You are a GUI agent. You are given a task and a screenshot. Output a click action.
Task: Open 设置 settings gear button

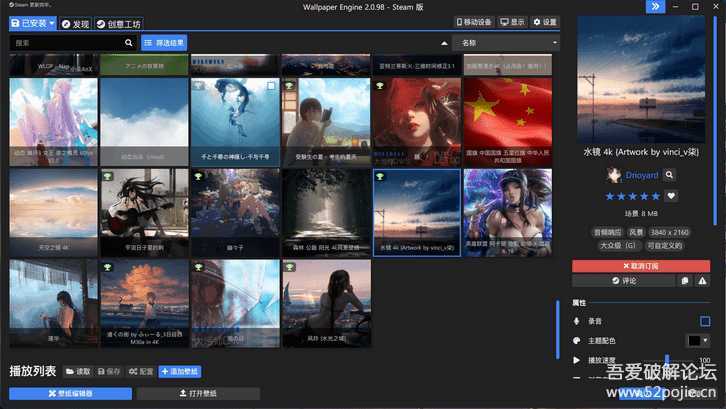(545, 22)
